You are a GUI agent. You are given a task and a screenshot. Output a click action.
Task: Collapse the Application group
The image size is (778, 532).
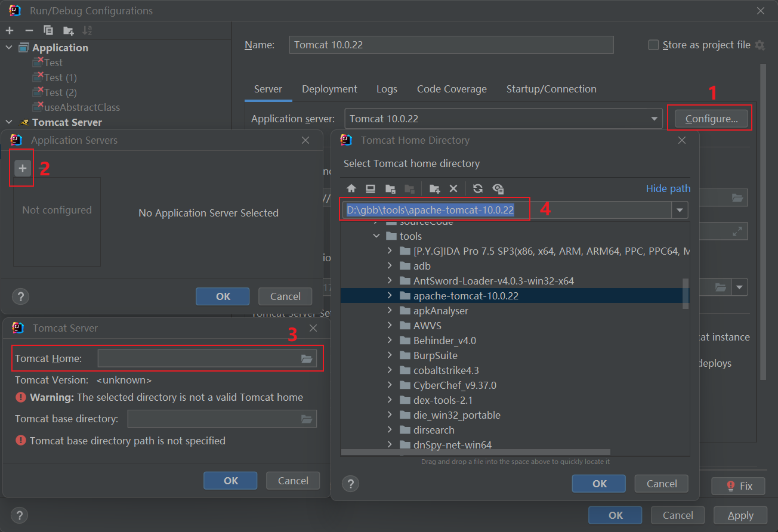9,48
